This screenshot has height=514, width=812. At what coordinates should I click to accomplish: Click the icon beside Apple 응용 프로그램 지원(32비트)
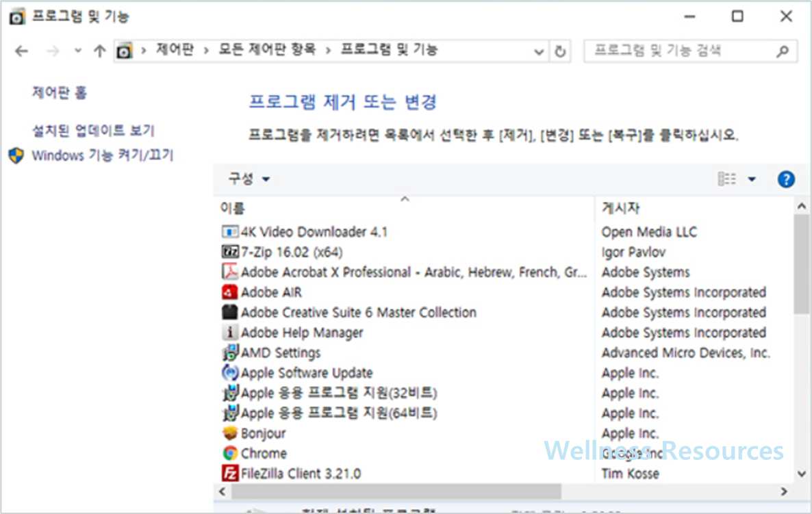[230, 392]
